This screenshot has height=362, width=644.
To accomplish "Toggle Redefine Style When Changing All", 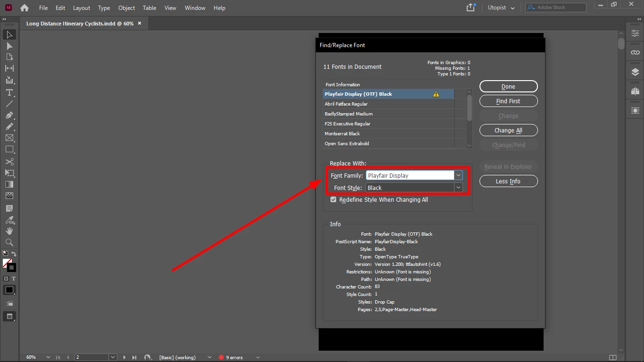I will click(x=333, y=200).
